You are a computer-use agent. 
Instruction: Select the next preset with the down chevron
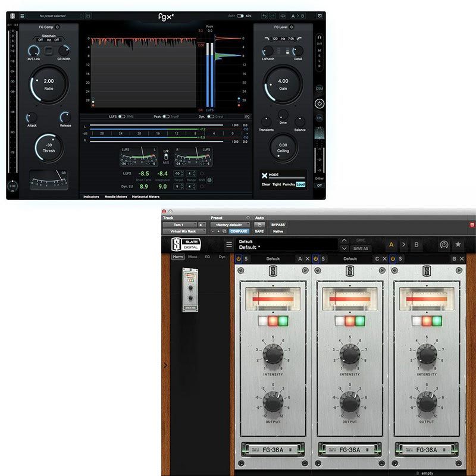[344, 248]
